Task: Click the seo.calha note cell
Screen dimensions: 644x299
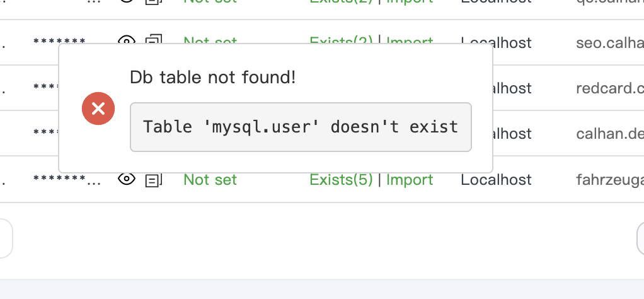Action: tap(609, 43)
